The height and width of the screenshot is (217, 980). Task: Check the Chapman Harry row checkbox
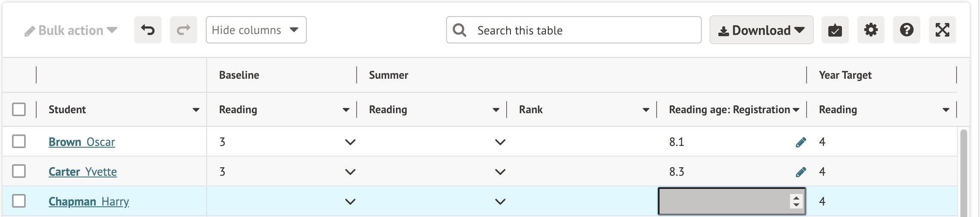tap(19, 201)
